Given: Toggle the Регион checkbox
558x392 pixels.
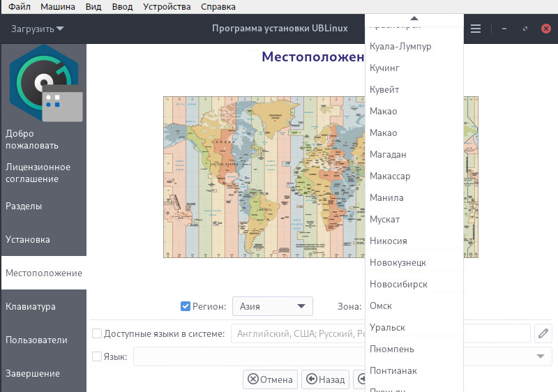Looking at the screenshot, I should tap(186, 306).
